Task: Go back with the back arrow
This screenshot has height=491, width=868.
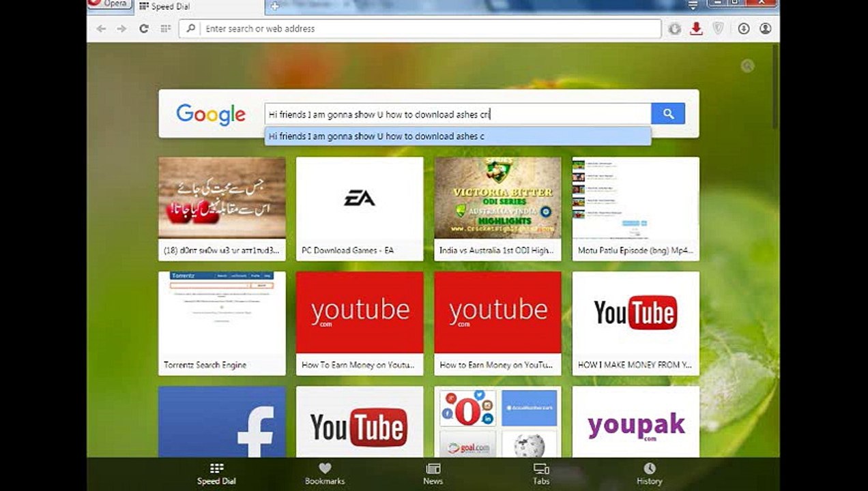Action: click(x=101, y=29)
